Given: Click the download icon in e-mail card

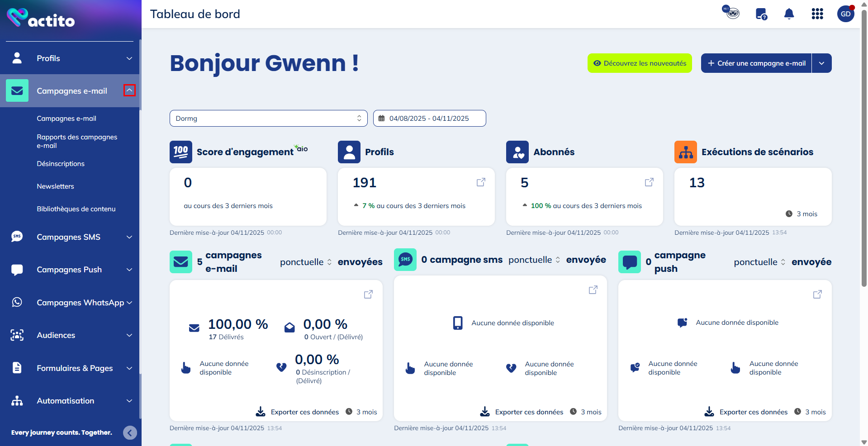Looking at the screenshot, I should click(261, 412).
